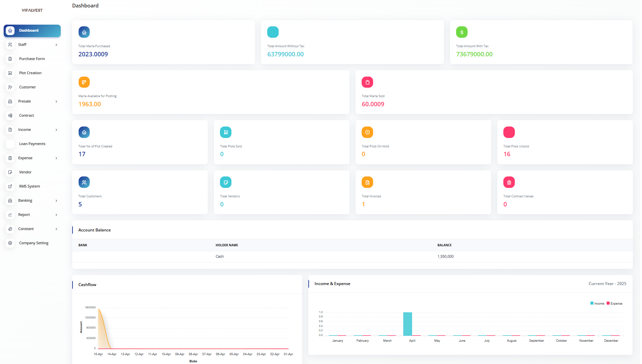Click the Vendor sidebar icon
Image resolution: width=642 pixels, height=364 pixels.
point(10,172)
